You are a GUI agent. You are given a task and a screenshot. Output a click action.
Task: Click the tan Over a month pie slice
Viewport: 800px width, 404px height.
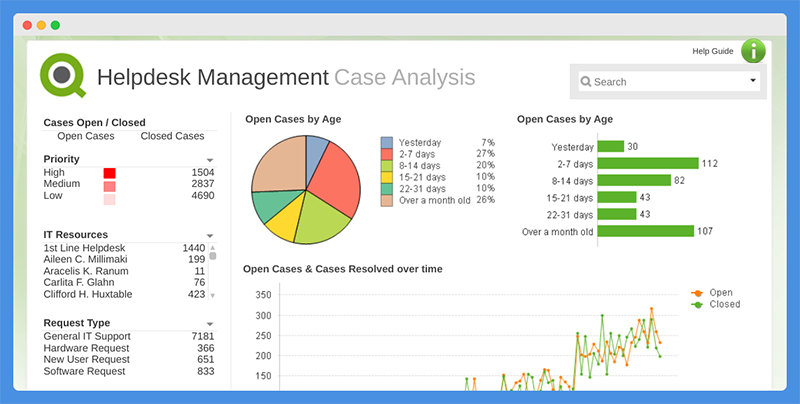(x=278, y=164)
